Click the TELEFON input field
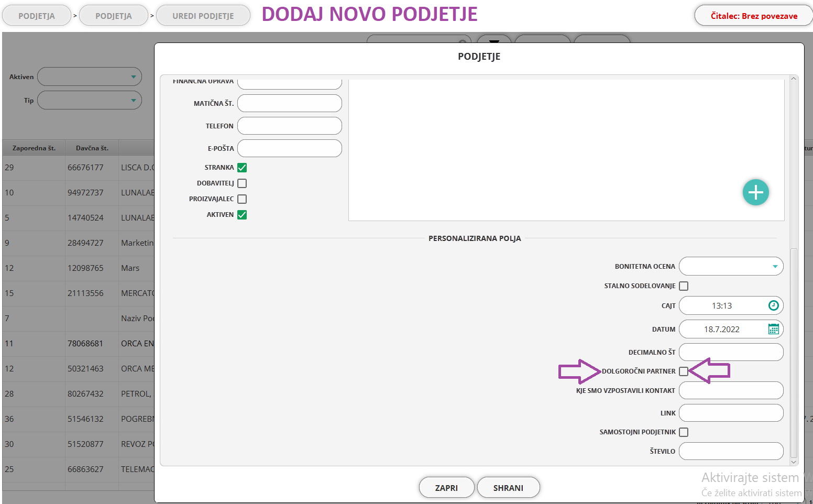Screen dimensions: 813x504 [290, 126]
